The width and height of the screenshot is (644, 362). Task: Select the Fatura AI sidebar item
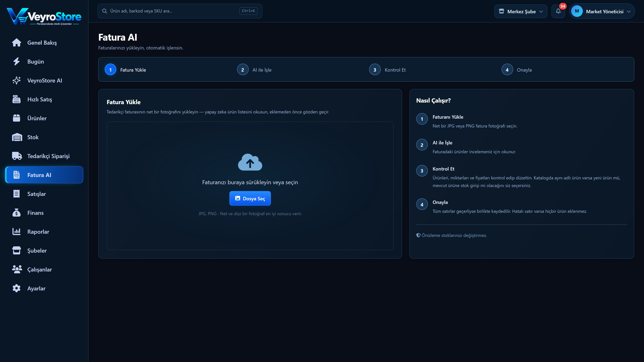point(44,175)
